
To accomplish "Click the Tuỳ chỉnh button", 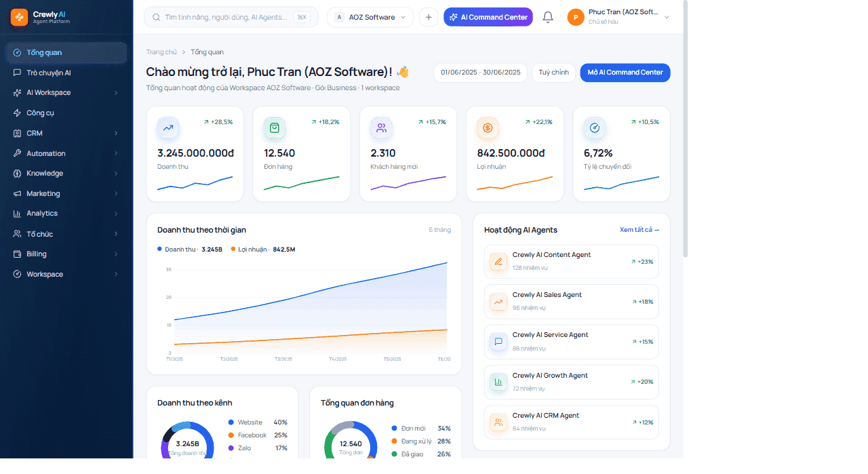I will pos(554,73).
